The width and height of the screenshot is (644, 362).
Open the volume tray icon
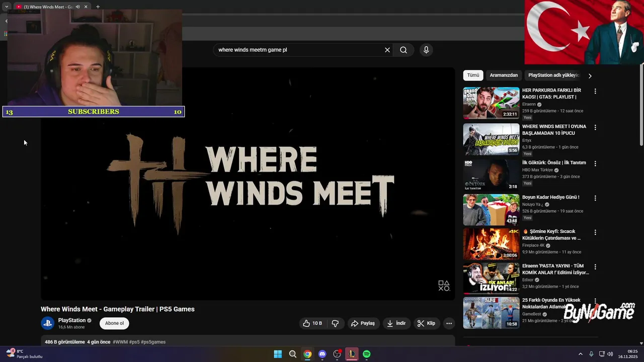[610, 354]
